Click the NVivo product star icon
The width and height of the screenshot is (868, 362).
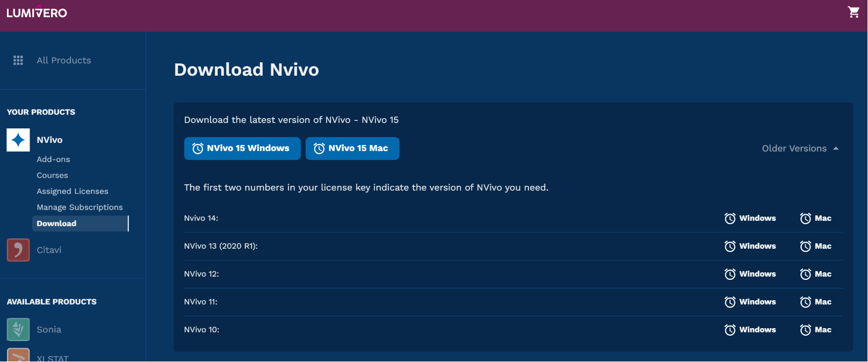[18, 140]
